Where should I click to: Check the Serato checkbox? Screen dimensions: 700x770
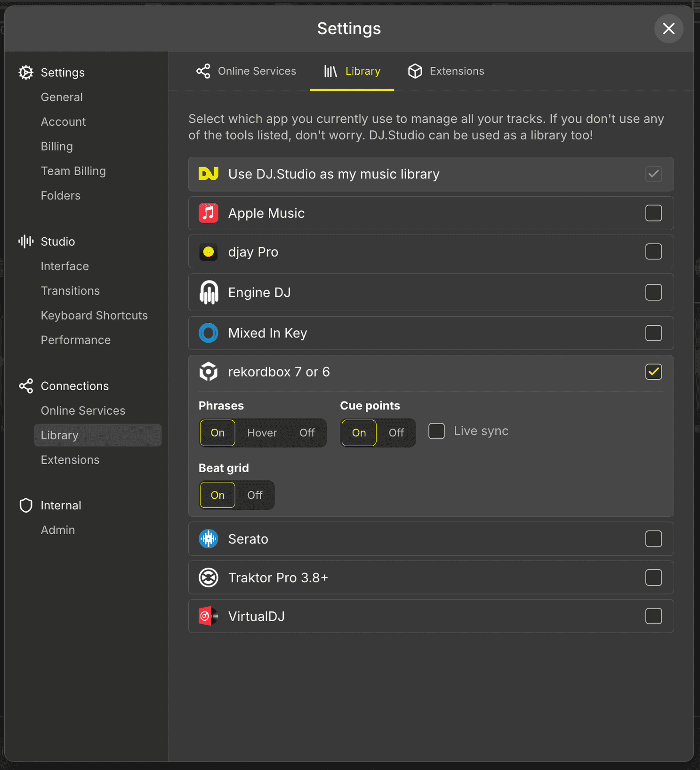[x=653, y=539]
